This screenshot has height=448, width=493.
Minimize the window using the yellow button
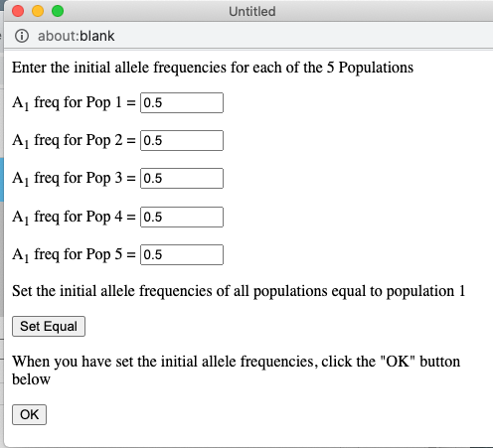coord(38,11)
